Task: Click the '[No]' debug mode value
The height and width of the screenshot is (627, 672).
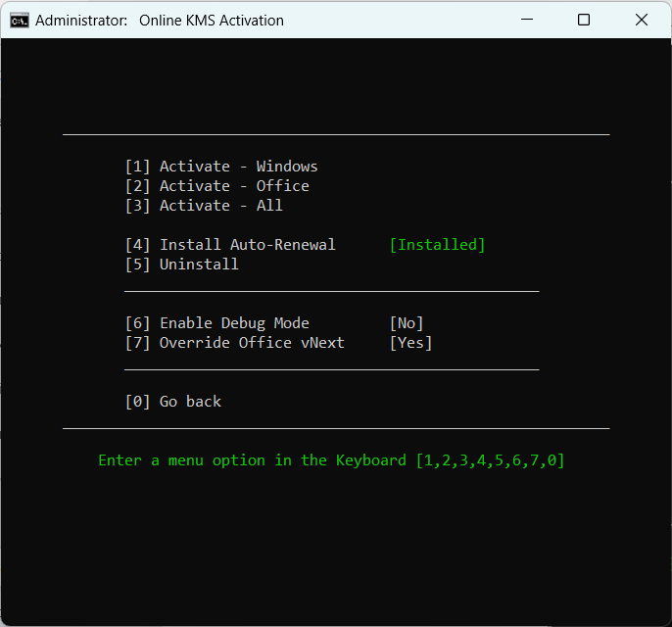Action: click(x=407, y=323)
